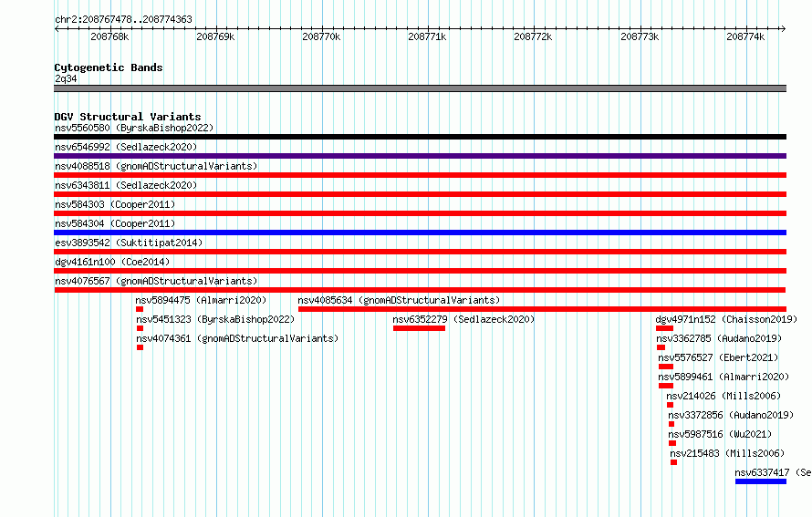This screenshot has height=517, width=812.
Task: Open nsv5576527 (Ebert2021) label
Action: pyautogui.click(x=718, y=357)
